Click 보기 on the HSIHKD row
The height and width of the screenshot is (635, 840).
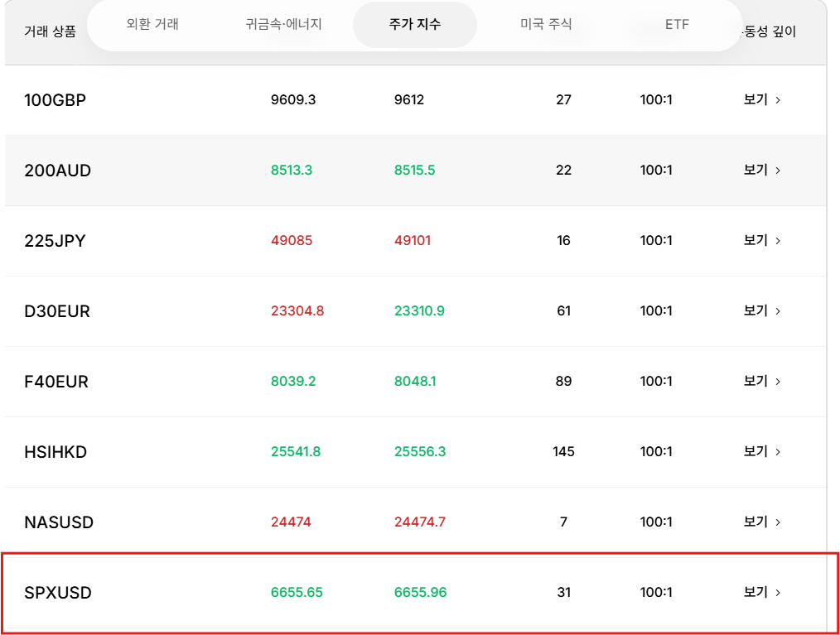[x=756, y=451]
